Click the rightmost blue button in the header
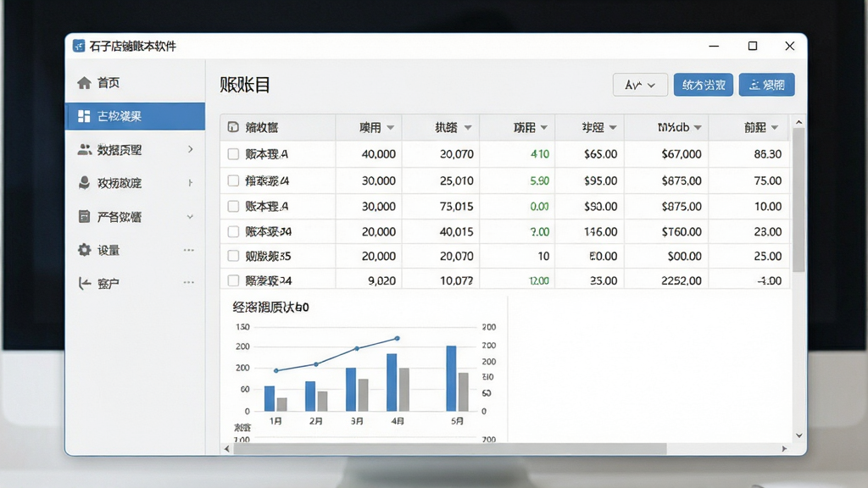The image size is (868, 488). tap(766, 85)
